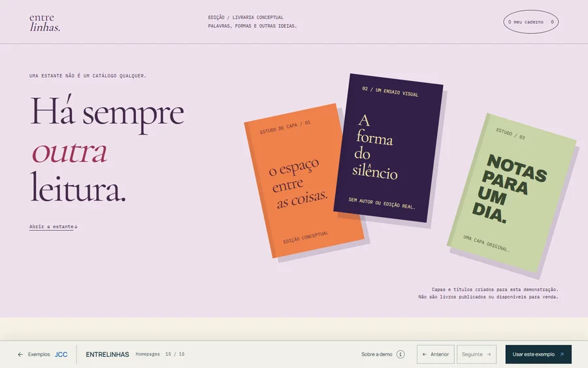Click the italic word 'outra' in headline
The width and height of the screenshot is (588, 368).
[x=69, y=152]
